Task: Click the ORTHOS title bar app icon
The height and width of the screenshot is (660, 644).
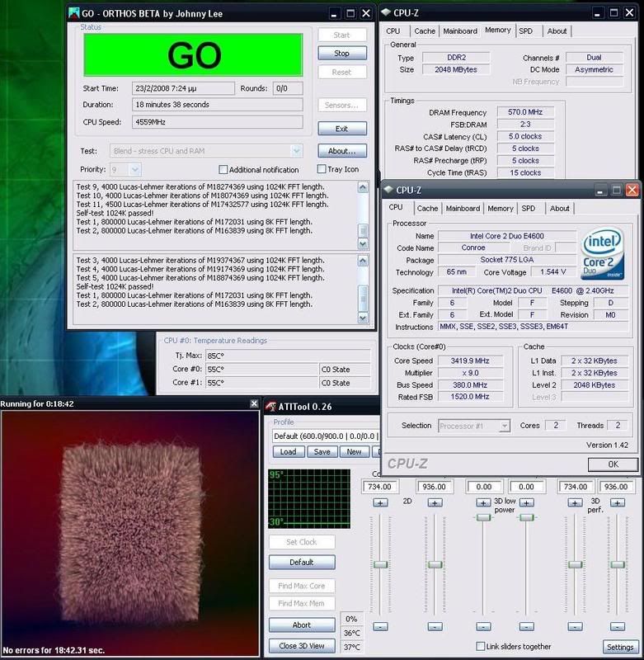Action: tap(73, 13)
